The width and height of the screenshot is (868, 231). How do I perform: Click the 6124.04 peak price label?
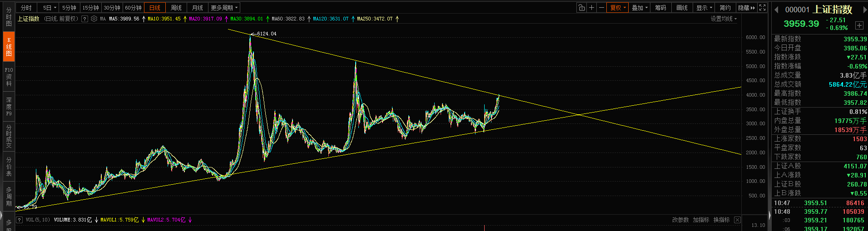[266, 34]
